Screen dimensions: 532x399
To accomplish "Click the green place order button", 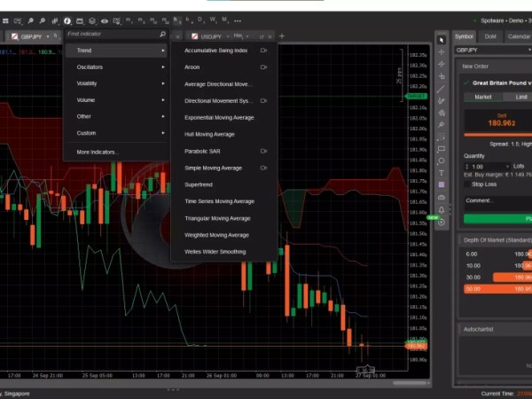I will click(x=497, y=218).
